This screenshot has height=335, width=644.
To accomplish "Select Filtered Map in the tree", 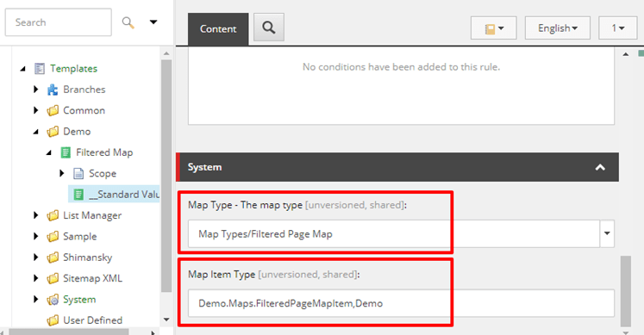I will 104,152.
